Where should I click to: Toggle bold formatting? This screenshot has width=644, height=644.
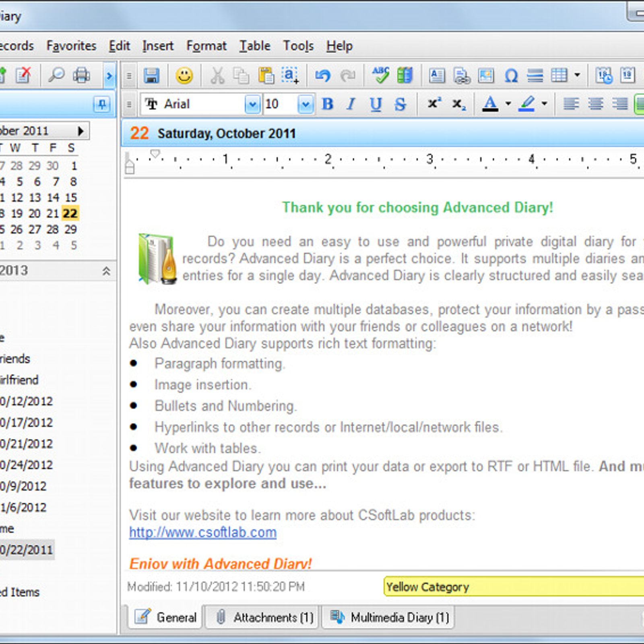tap(328, 104)
